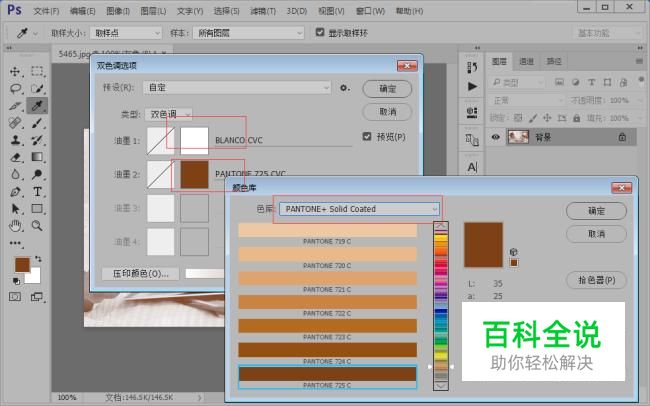Toggle lock position in Layers panel
Viewport: 650px width, 406px height.
pyautogui.click(x=547, y=118)
